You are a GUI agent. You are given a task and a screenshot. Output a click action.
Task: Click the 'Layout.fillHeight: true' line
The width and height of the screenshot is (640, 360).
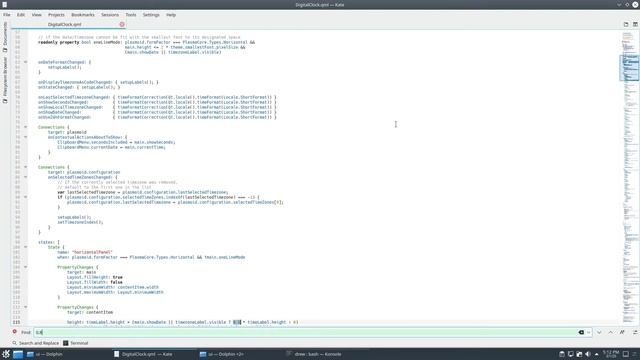coord(95,277)
